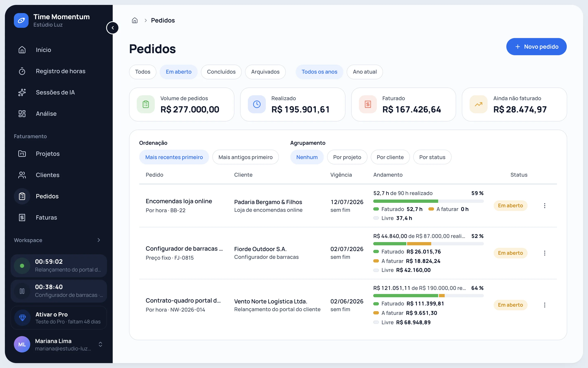
Task: Open Início in the sidebar
Action: pyautogui.click(x=59, y=50)
